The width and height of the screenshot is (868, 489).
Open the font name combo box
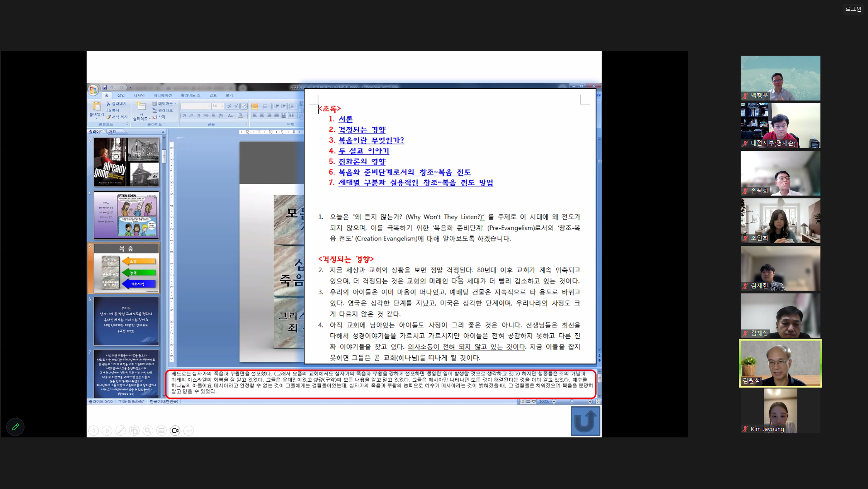click(x=196, y=106)
